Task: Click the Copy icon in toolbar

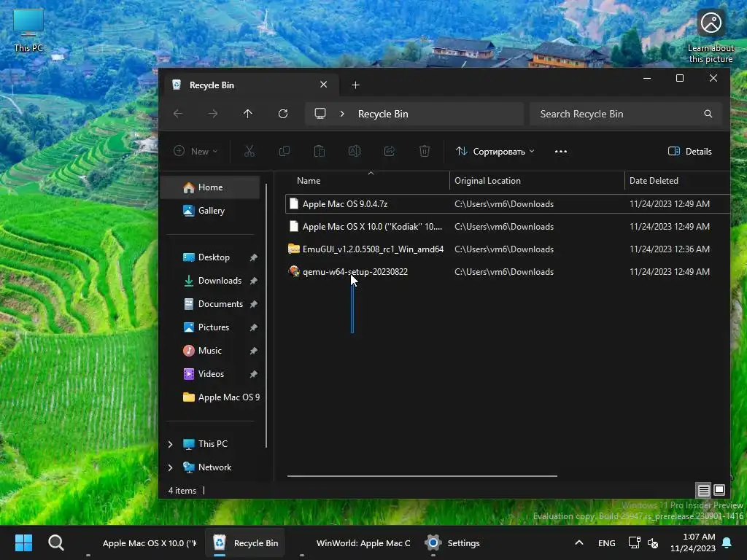Action: (285, 152)
